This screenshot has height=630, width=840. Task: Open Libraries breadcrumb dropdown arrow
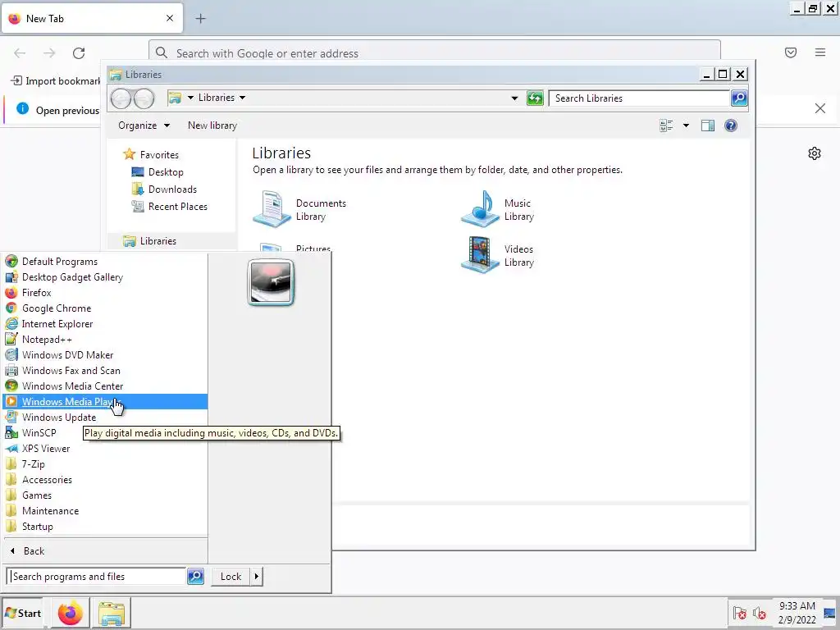coord(242,98)
